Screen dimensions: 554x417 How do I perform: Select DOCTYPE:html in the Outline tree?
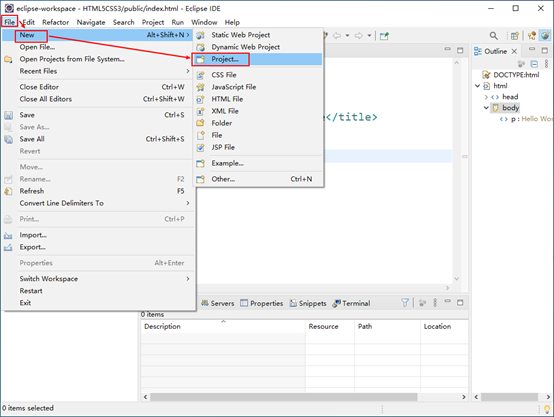[x=516, y=75]
